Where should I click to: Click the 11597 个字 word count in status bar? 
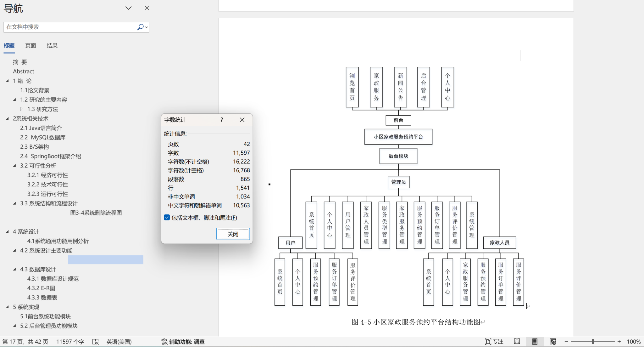pos(70,342)
